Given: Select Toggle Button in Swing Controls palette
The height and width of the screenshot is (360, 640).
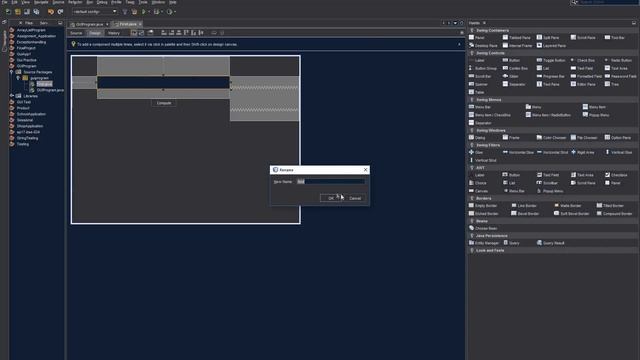Looking at the screenshot, I should (x=551, y=60).
